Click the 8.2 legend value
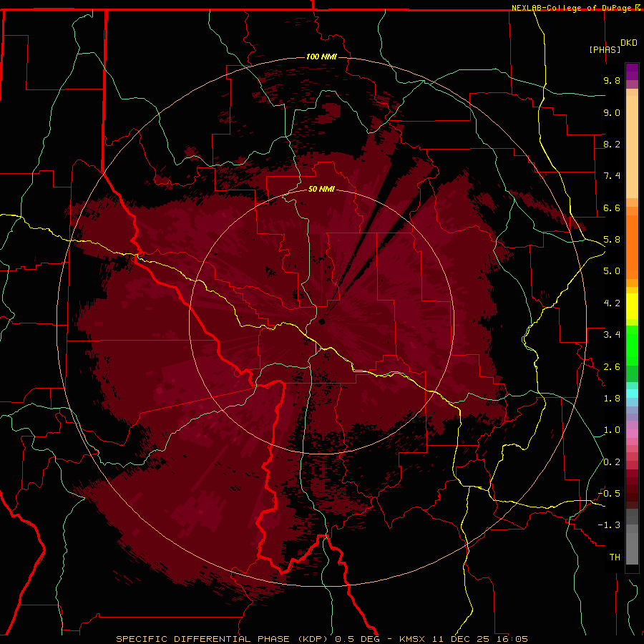This screenshot has width=644, height=644. pos(612,144)
